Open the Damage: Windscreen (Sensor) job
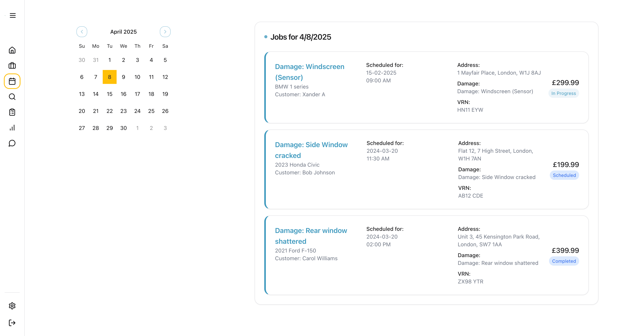644x336 pixels. click(310, 72)
